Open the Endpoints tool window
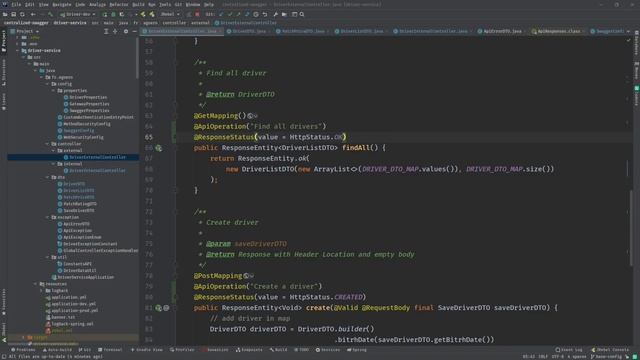This screenshot has height=360, width=640. click(249, 350)
